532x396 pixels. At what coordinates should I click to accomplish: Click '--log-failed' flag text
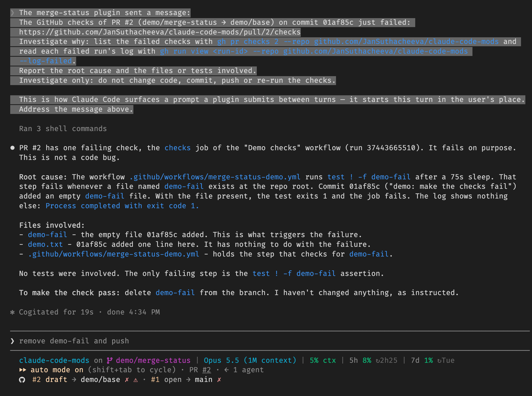click(x=46, y=61)
